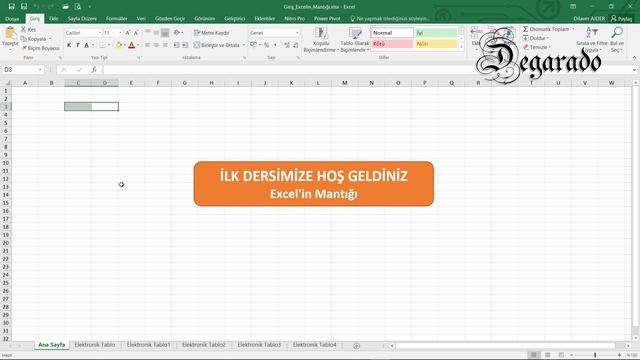Click the yellow fill color bucket
Image resolution: width=640 pixels, height=360 pixels.
coord(119,45)
